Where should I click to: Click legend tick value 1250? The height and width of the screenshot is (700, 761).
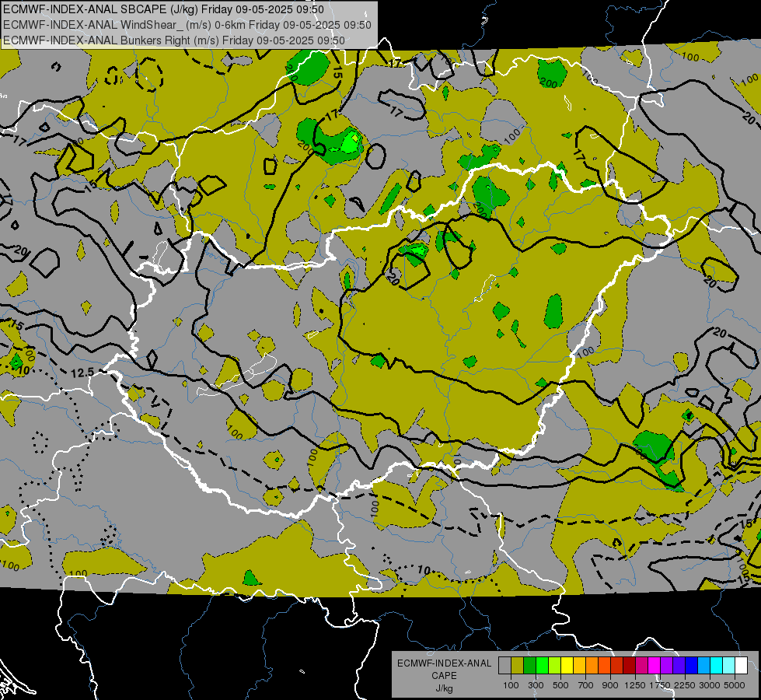click(635, 685)
